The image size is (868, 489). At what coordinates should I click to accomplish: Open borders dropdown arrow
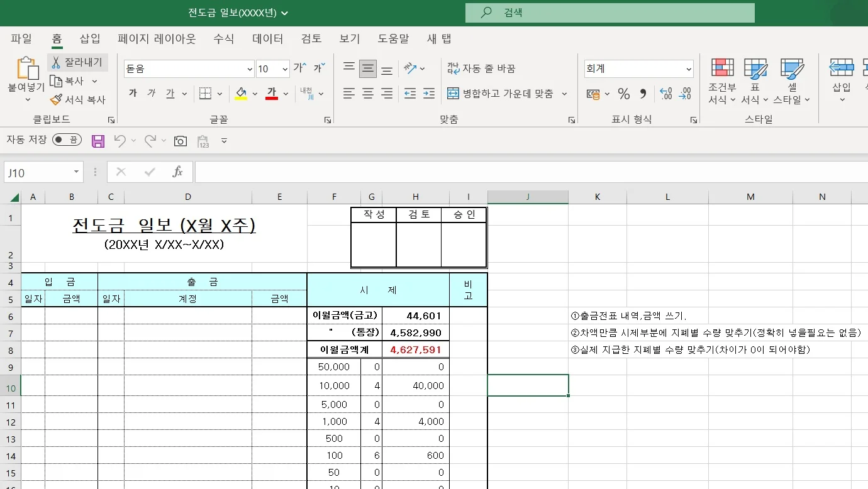point(220,94)
